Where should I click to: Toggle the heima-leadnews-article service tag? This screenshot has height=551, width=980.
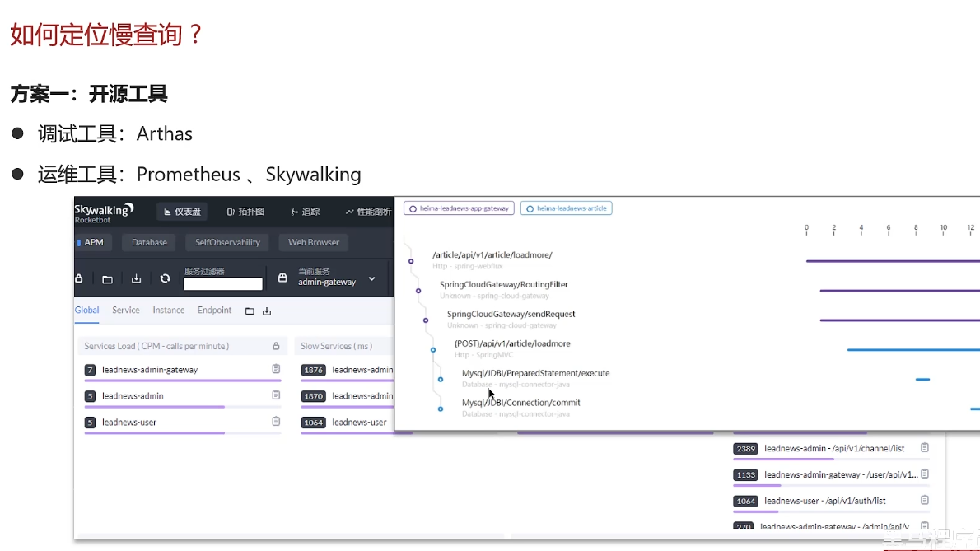(567, 208)
